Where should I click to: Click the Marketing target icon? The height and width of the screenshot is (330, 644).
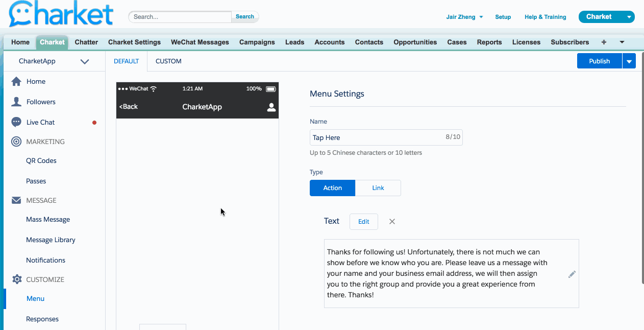pos(16,142)
